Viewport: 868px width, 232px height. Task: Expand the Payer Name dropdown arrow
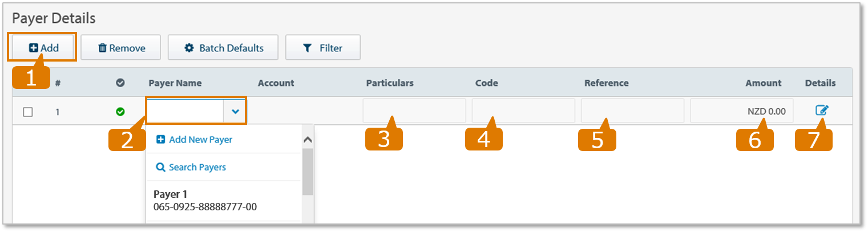pyautogui.click(x=235, y=111)
